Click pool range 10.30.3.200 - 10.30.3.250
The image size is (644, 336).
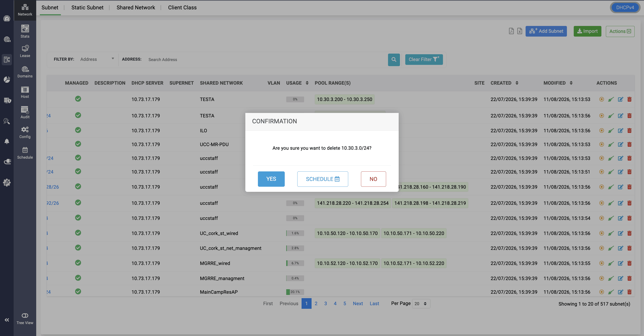[345, 99]
